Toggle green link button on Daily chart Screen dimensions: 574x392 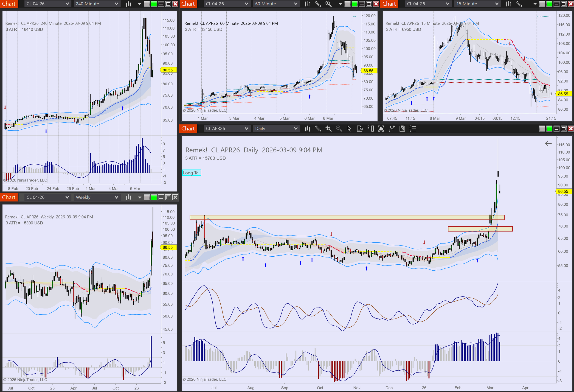coord(549,129)
